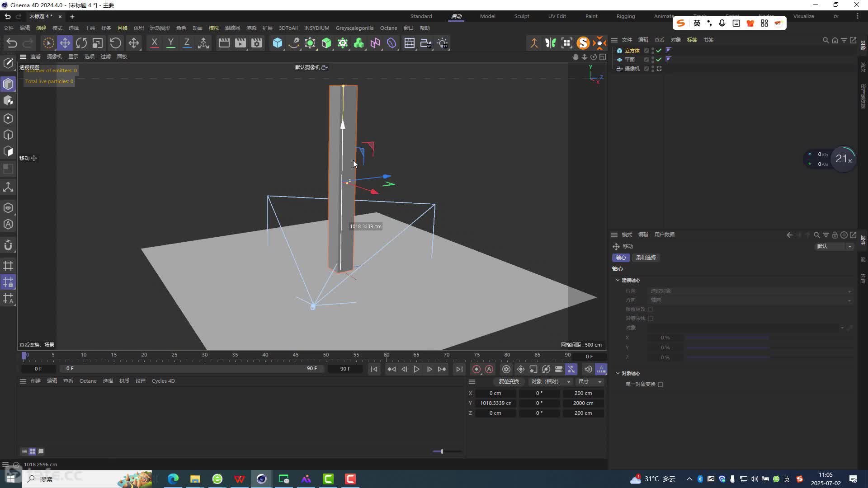Activate the live selection tool
Screen dimensions: 868x488
[x=48, y=43]
